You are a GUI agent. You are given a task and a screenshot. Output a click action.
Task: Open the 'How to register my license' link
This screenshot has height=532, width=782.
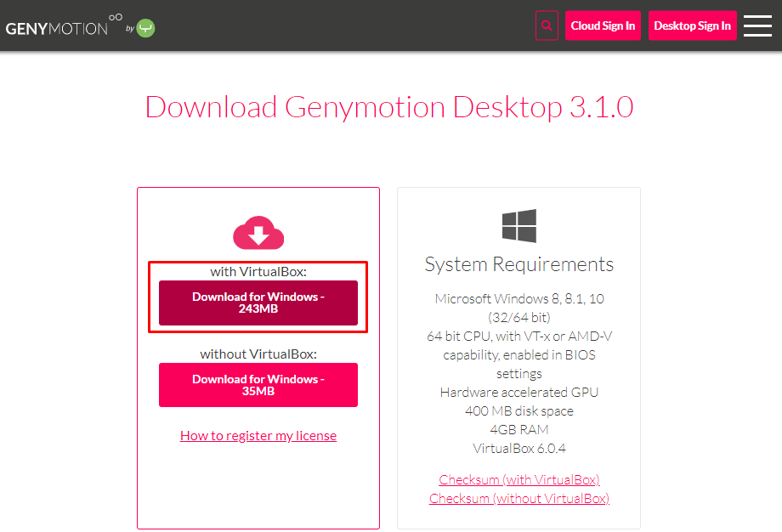click(x=258, y=435)
